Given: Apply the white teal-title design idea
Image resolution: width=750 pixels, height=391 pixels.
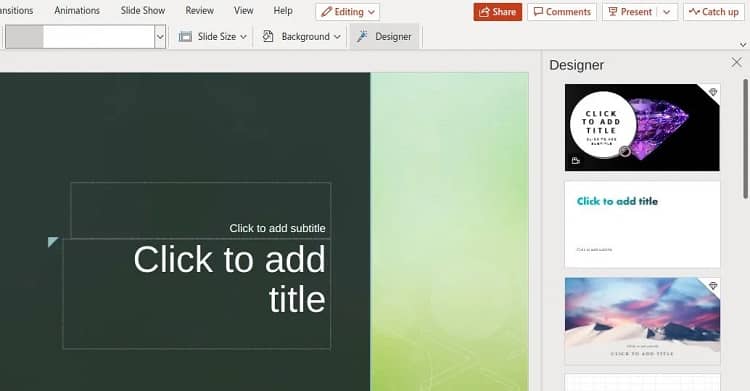Looking at the screenshot, I should pos(642,224).
